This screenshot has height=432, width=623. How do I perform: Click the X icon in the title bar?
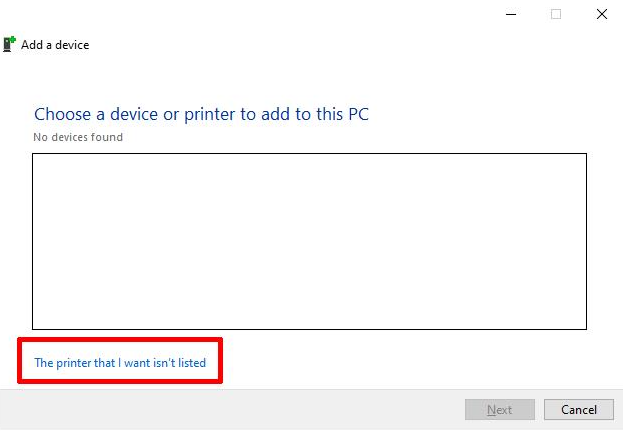(601, 14)
